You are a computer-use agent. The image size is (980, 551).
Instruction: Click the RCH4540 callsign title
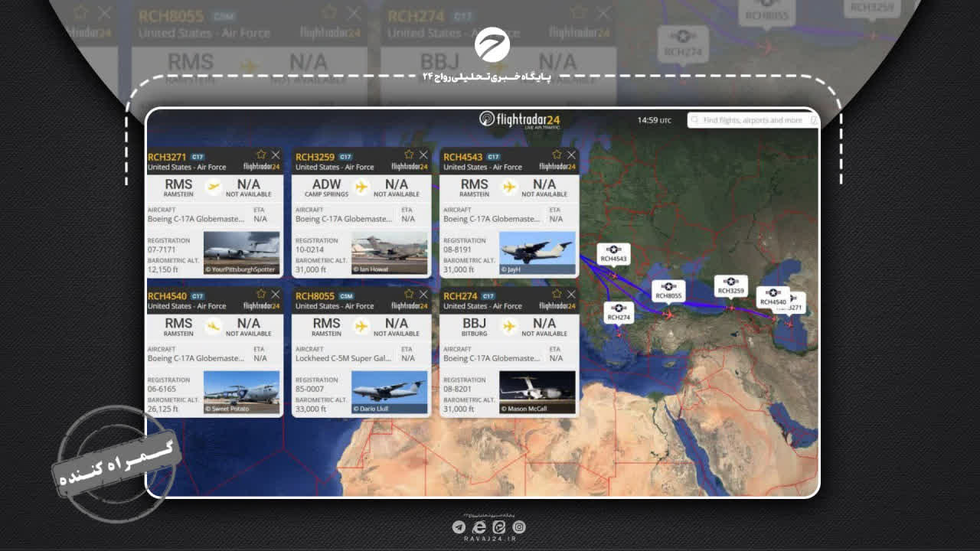[167, 296]
